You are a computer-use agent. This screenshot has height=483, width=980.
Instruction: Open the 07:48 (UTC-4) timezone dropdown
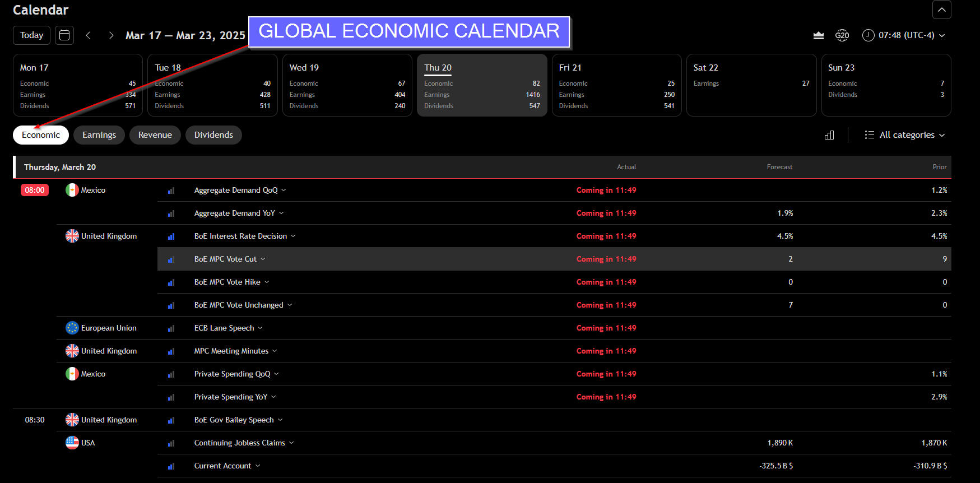[904, 35]
